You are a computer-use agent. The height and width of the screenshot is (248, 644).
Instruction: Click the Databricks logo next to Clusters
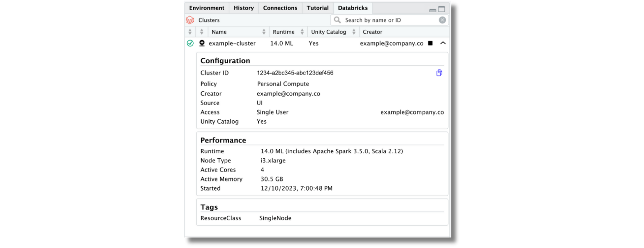[189, 20]
